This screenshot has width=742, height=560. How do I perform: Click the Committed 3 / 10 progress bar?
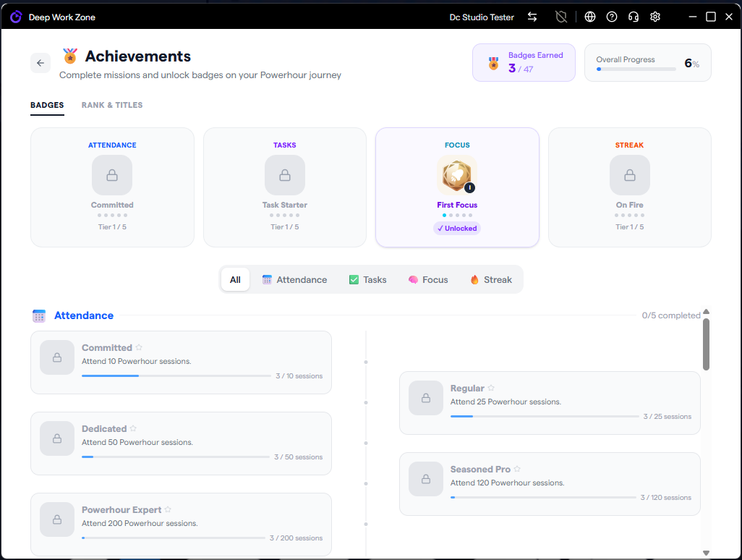coord(176,376)
